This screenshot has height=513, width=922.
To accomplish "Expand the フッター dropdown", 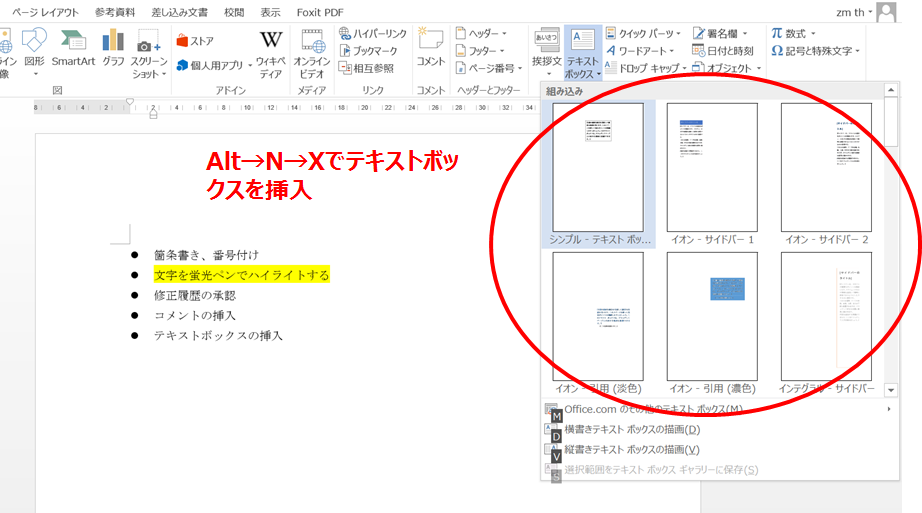I will tap(480, 51).
